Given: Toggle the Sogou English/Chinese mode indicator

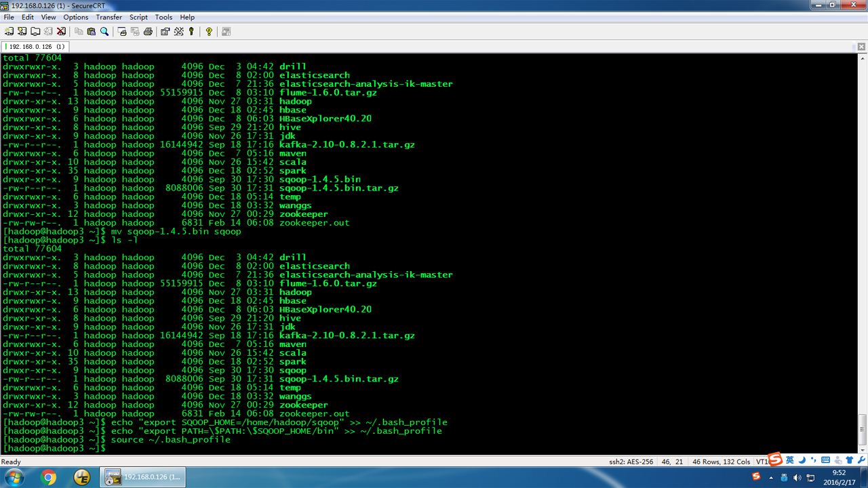Looking at the screenshot, I should (x=790, y=460).
